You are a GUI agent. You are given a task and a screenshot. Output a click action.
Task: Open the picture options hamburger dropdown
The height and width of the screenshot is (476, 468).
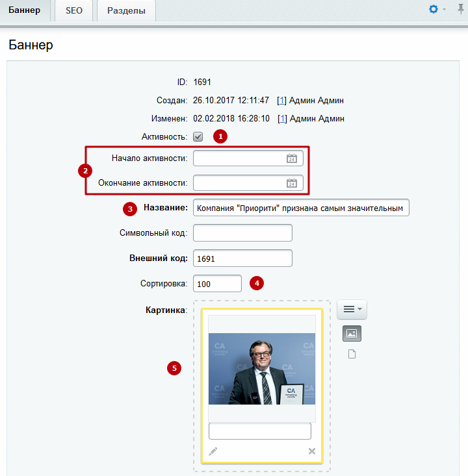click(x=352, y=309)
